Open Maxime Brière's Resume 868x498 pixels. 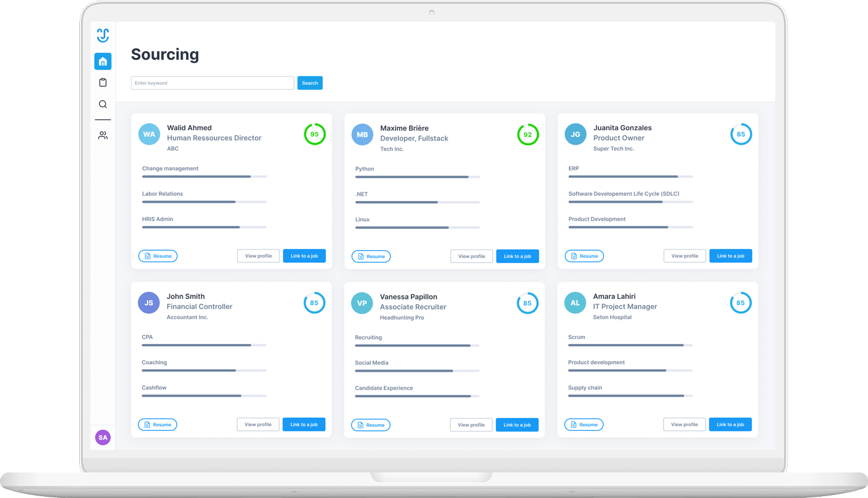371,257
